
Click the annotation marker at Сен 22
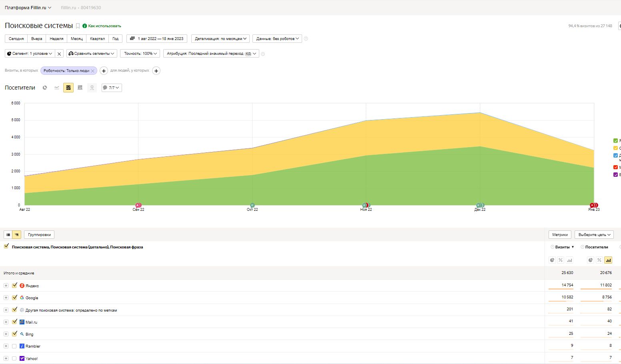click(138, 205)
